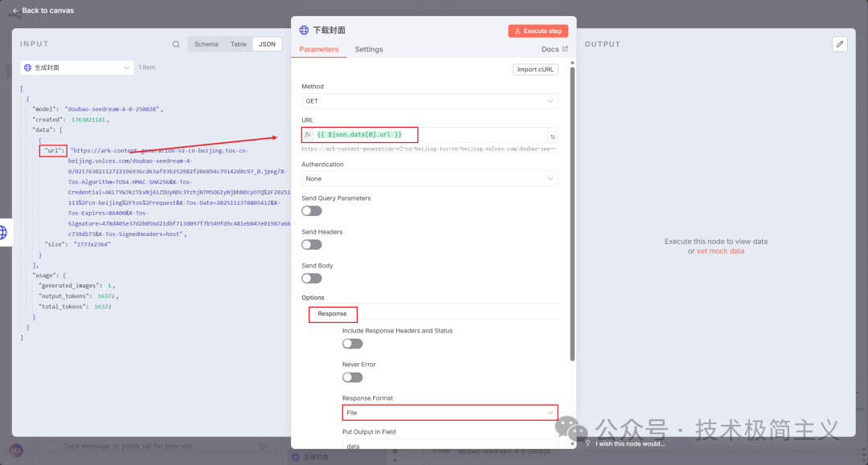This screenshot has width=868, height=465.
Task: Click the 1 item count label
Action: [x=147, y=67]
